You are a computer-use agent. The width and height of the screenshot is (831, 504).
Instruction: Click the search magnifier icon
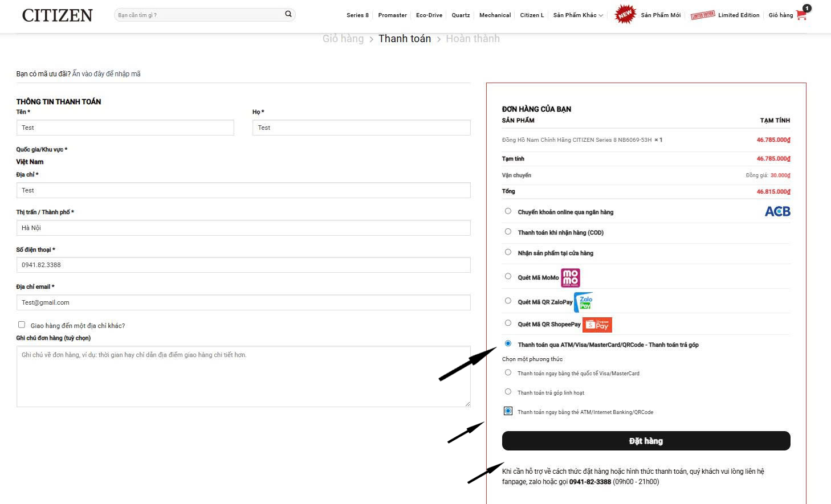(288, 14)
